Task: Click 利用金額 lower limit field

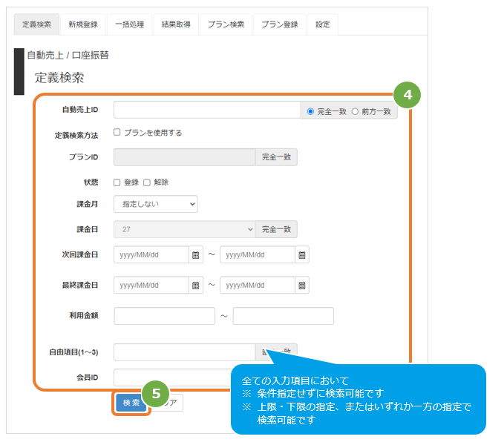Action: 165,316
